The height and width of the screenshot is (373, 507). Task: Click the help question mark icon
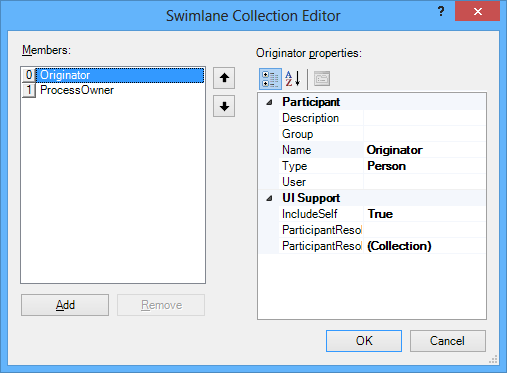(441, 12)
